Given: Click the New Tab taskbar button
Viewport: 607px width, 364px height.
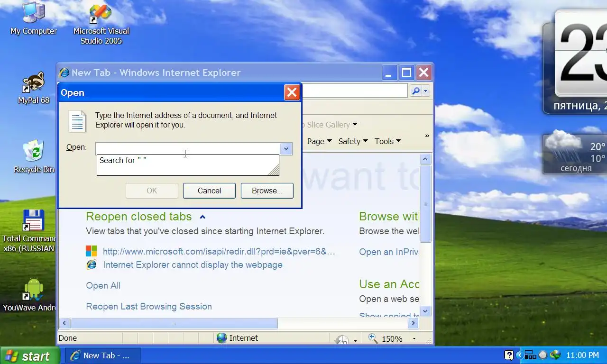Looking at the screenshot, I should click(x=103, y=355).
